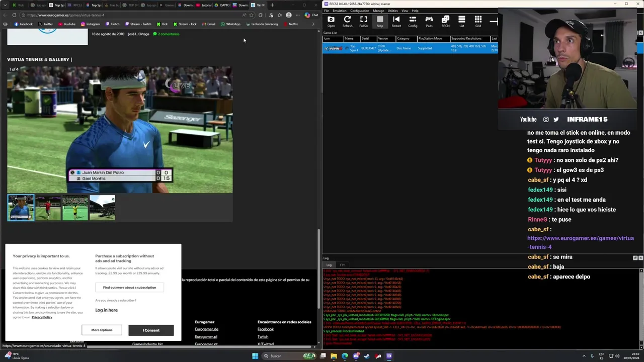Image resolution: width=644 pixels, height=362 pixels.
Task: Select first gallery thumbnail of Del Potro
Action: click(x=21, y=208)
